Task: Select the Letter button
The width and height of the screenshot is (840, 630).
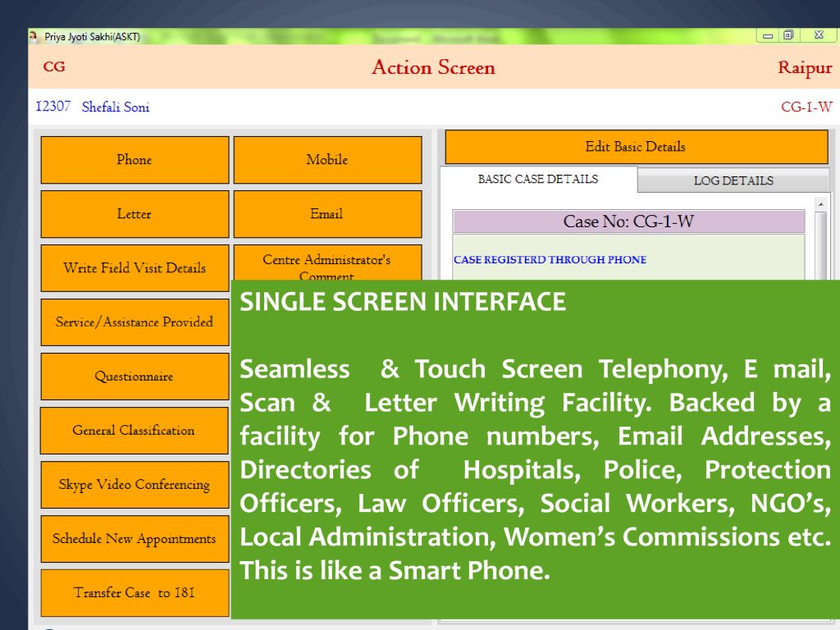Action: coord(135,214)
